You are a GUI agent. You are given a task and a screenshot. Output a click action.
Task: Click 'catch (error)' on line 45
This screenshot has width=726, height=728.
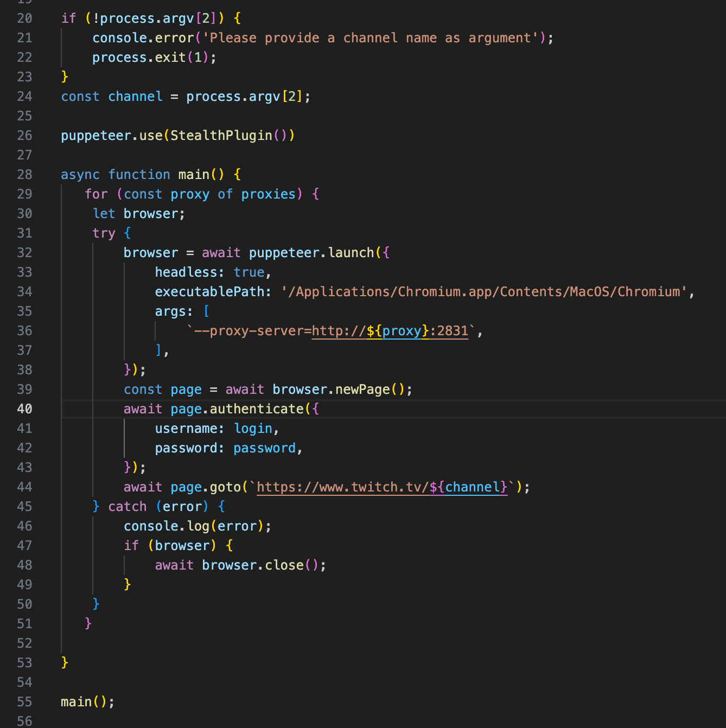click(x=158, y=507)
